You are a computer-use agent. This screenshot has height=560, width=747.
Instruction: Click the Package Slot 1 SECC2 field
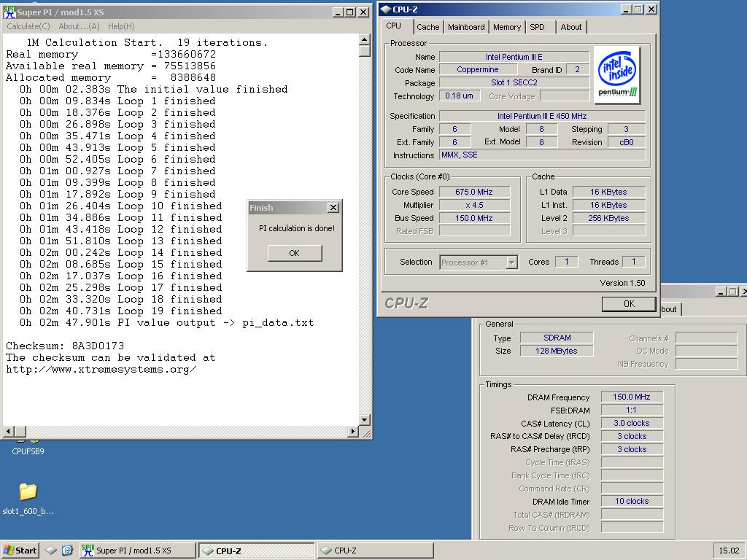coord(514,82)
